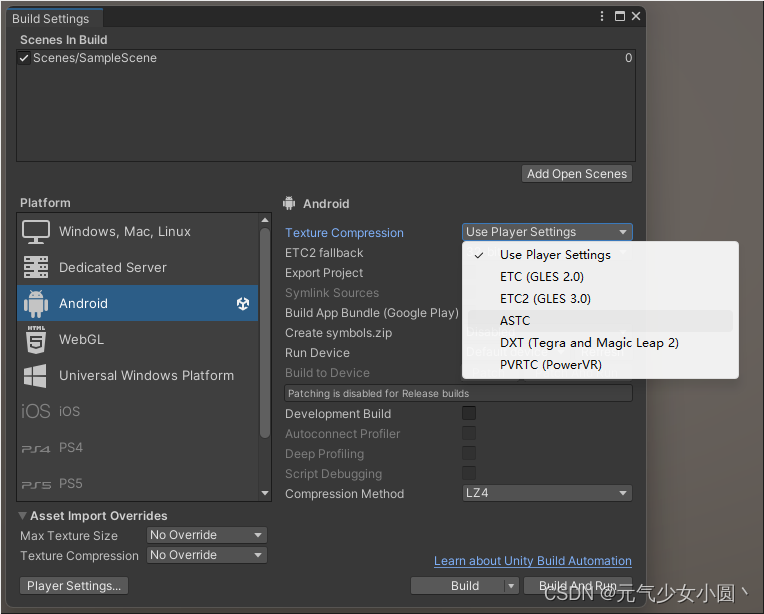Viewport: 764px width, 614px height.
Task: Select Use Player Settings option
Action: (600, 255)
